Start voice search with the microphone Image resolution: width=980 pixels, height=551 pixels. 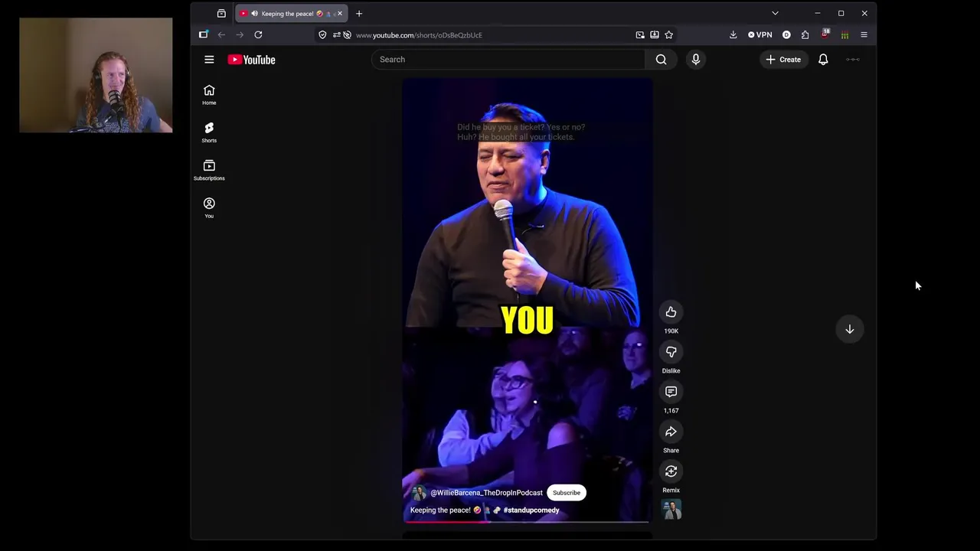tap(695, 60)
